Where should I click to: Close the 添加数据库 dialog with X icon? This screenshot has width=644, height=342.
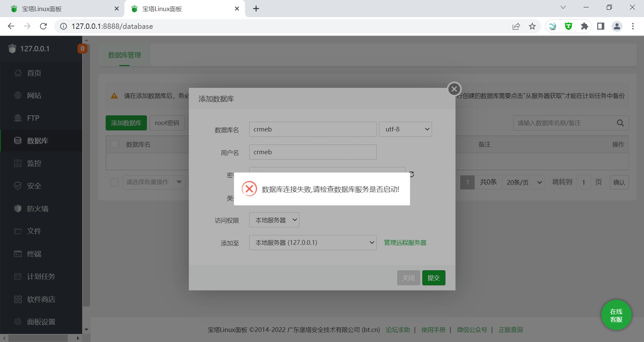coord(454,89)
